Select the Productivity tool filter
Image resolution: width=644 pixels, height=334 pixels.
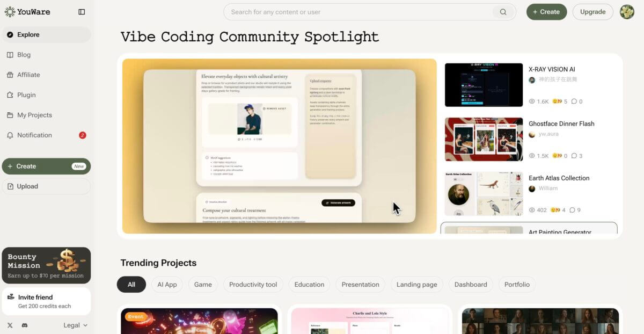click(253, 285)
